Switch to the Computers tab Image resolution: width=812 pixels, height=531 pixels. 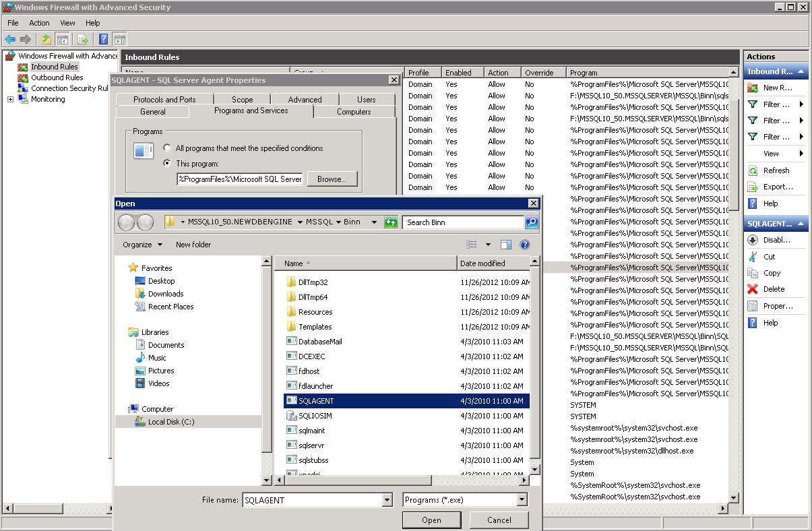coord(354,112)
